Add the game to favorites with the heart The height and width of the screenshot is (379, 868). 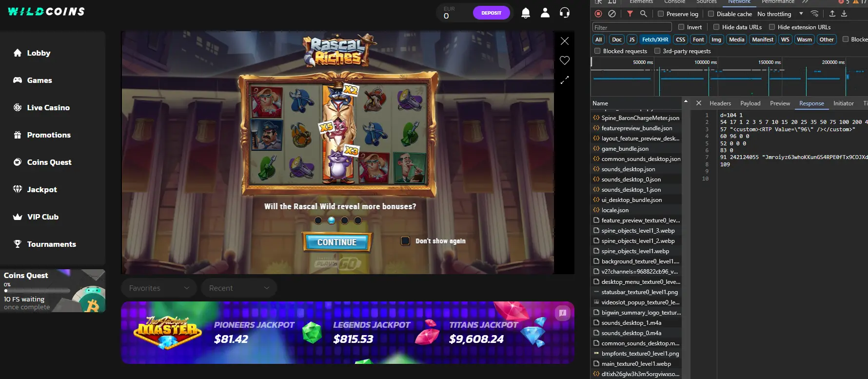pos(565,60)
